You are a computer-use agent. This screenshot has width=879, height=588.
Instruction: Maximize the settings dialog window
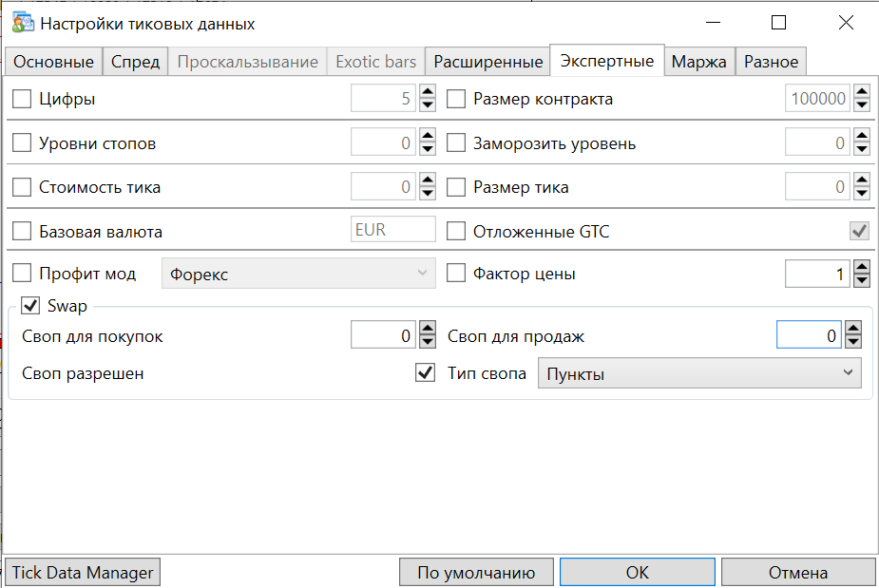point(778,23)
